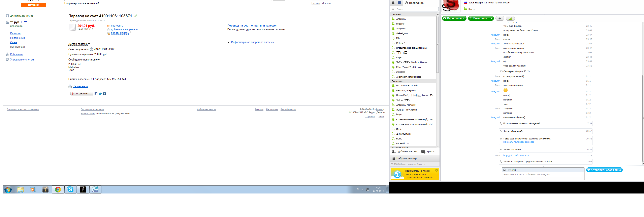Open Skype from the Windows taskbar
The image size is (644, 217).
pos(70,189)
